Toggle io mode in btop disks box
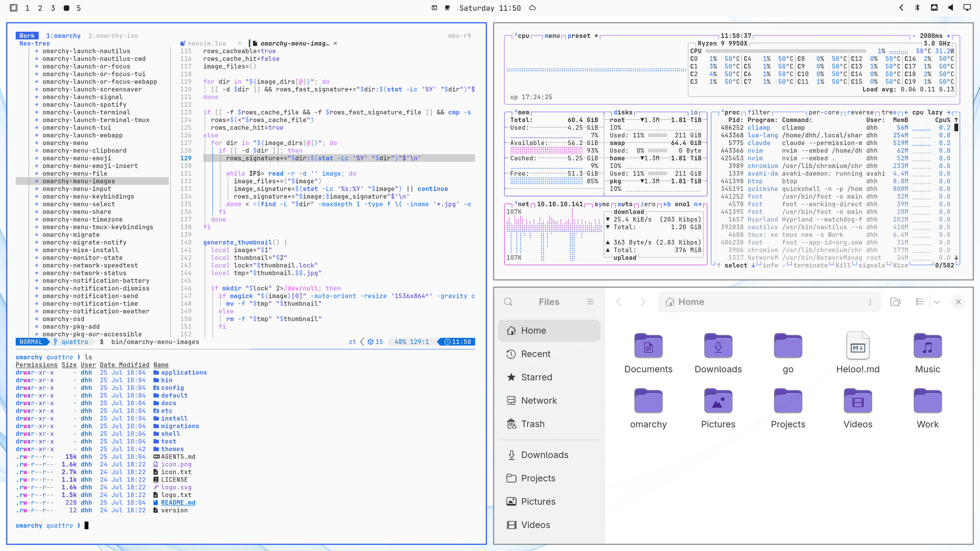The width and height of the screenshot is (980, 551). 694,112
